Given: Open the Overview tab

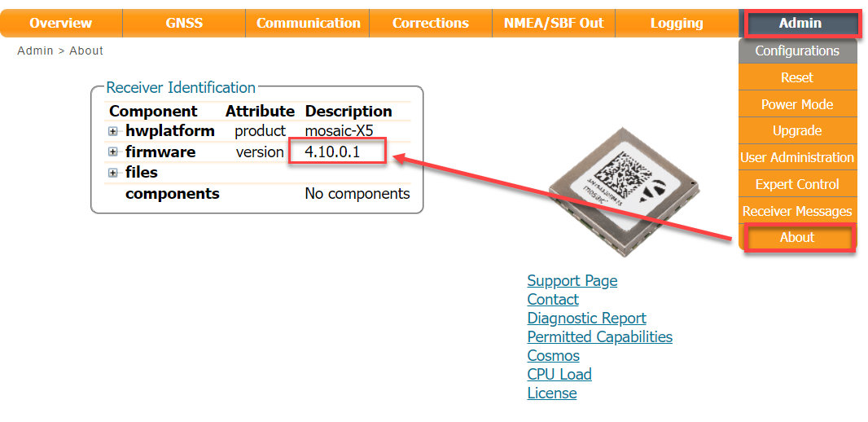Looking at the screenshot, I should point(61,23).
